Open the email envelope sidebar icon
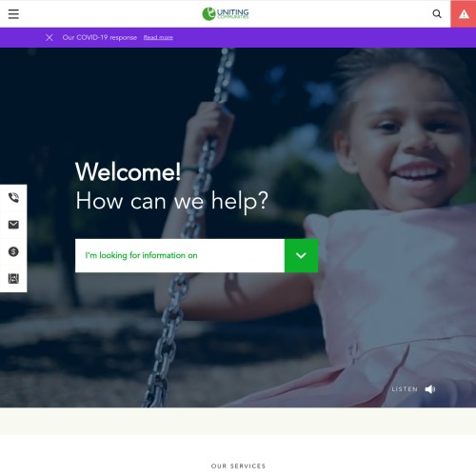The image size is (476, 476). click(x=13, y=225)
